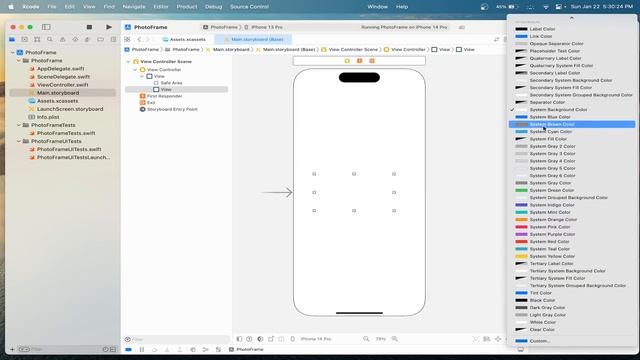The image size is (640, 360).
Task: Click the System Purple Color swatch
Action: [521, 234]
